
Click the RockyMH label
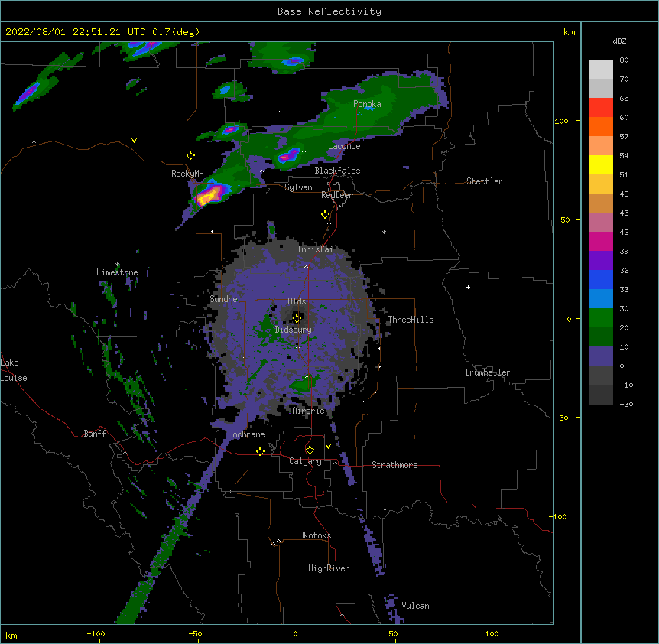pyautogui.click(x=187, y=174)
